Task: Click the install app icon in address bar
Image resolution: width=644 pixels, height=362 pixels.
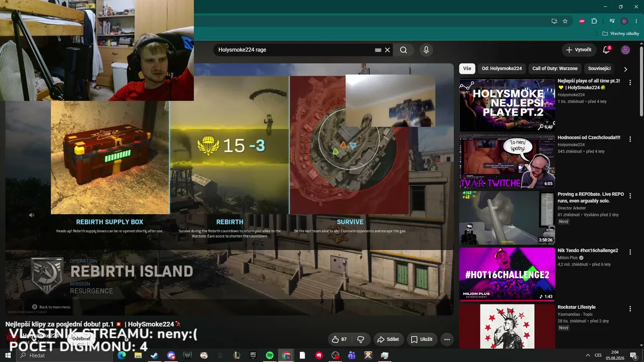Action: click(x=554, y=21)
